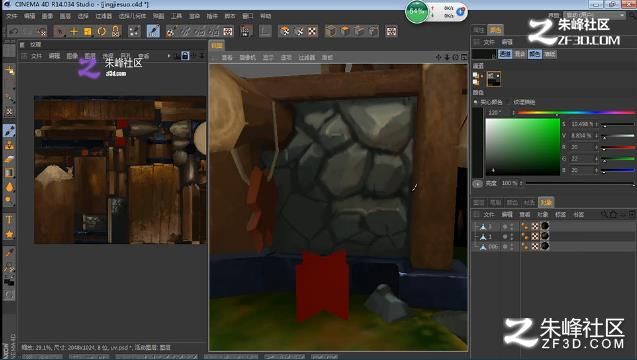Click the points mode icon in top toolbar

click(134, 31)
